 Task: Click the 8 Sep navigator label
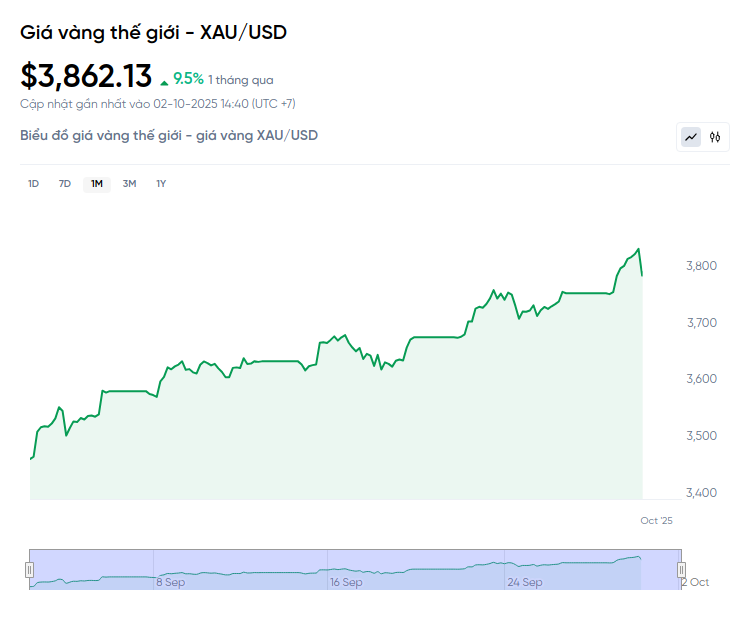170,582
